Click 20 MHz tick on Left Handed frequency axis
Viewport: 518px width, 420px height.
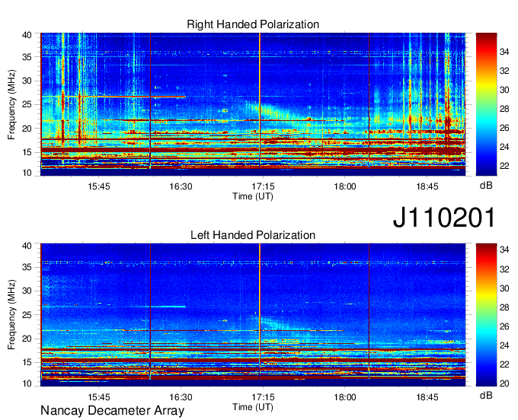[x=27, y=339]
